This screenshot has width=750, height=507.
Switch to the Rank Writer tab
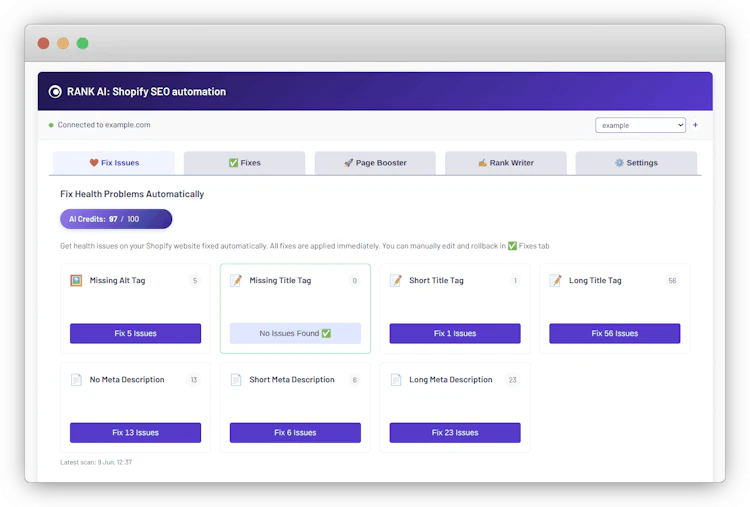click(506, 163)
